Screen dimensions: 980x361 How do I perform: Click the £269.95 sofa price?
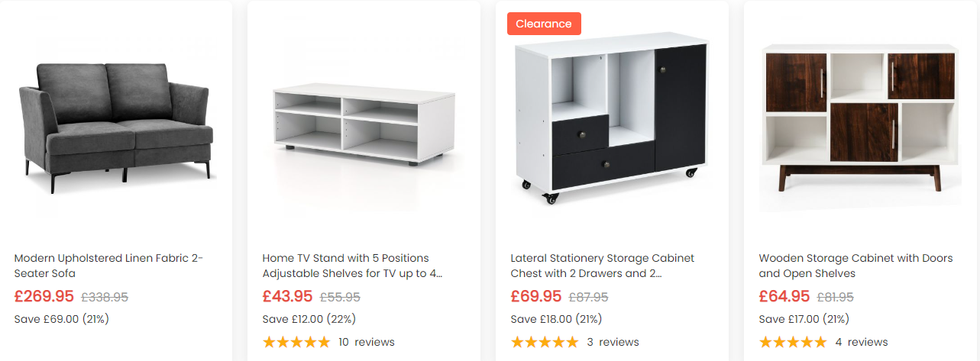[44, 296]
